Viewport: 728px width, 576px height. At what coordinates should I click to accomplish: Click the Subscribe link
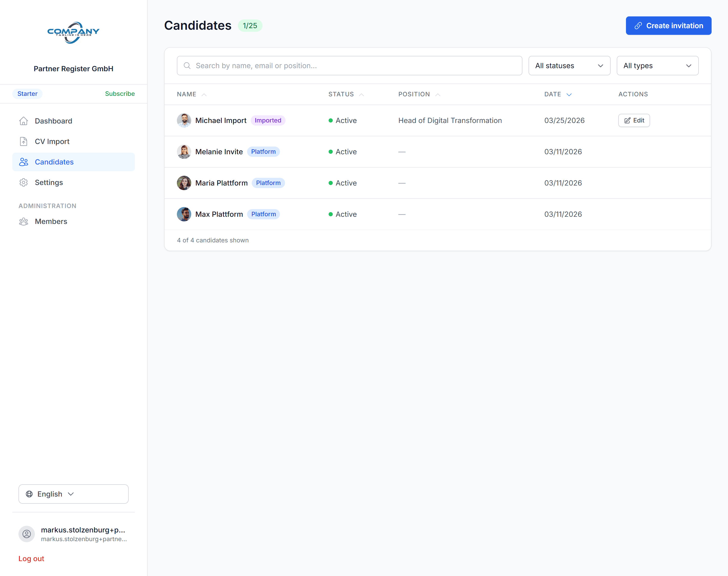[x=120, y=94]
